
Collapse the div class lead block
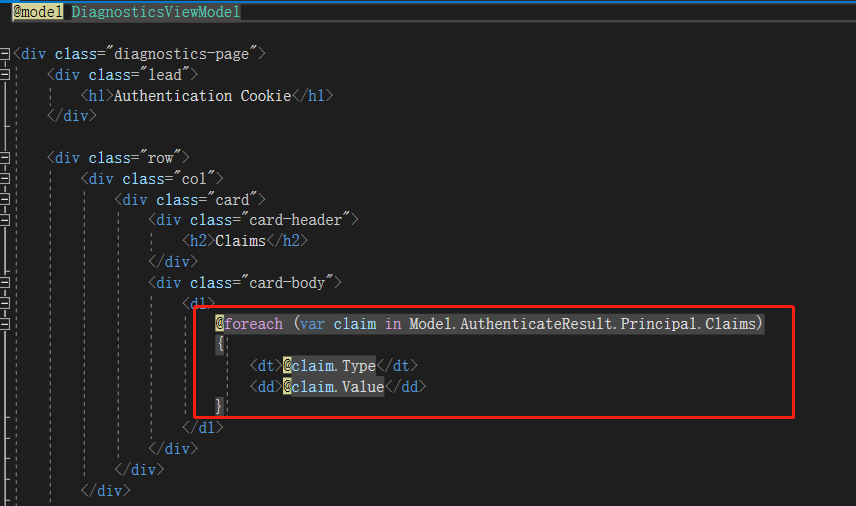(5, 75)
